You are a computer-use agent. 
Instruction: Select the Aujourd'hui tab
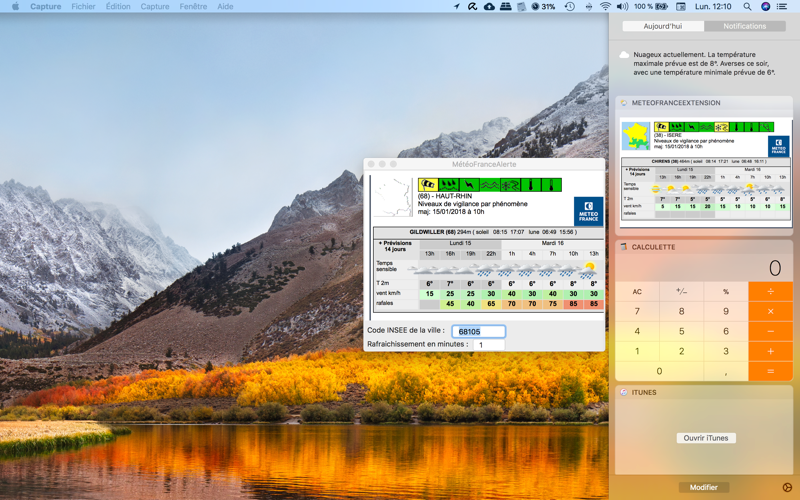pos(663,26)
